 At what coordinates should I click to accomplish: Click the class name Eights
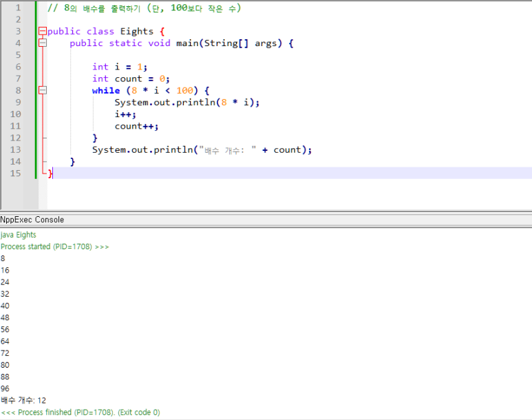(137, 32)
